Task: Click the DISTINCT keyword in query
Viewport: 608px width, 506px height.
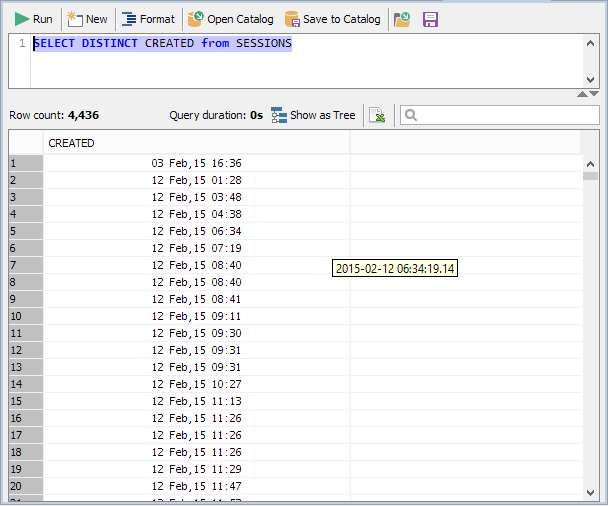Action: pyautogui.click(x=110, y=43)
